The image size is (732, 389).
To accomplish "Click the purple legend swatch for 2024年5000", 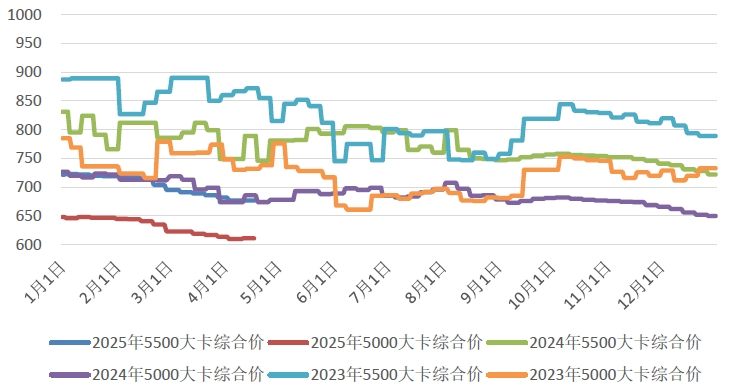I will [x=70, y=375].
